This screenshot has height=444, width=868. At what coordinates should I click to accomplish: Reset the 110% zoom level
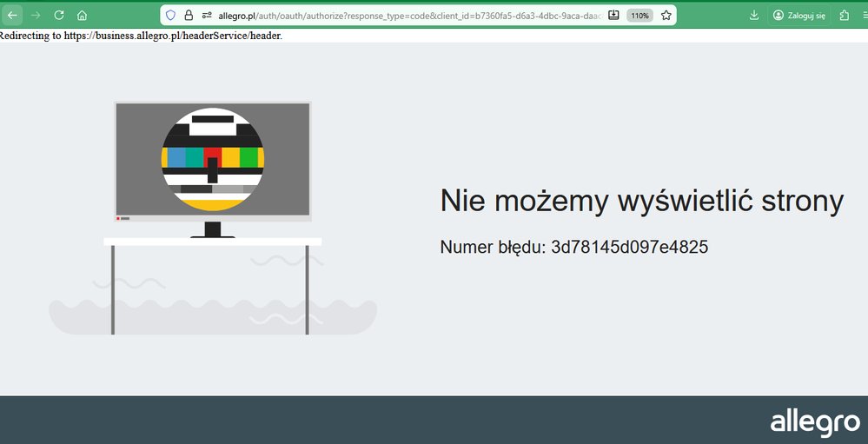[640, 16]
